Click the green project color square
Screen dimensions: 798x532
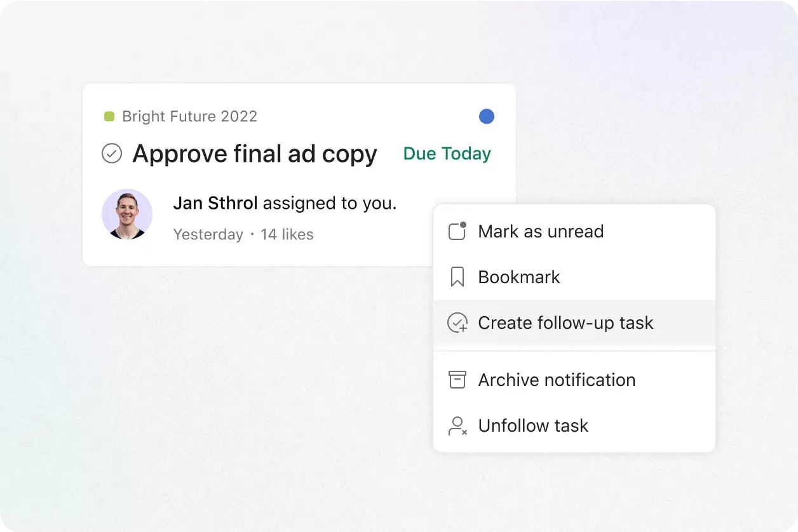pyautogui.click(x=109, y=116)
